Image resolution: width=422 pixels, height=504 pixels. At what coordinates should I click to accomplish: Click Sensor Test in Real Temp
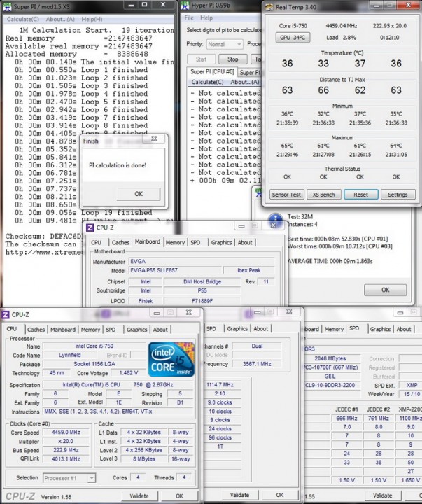point(286,195)
